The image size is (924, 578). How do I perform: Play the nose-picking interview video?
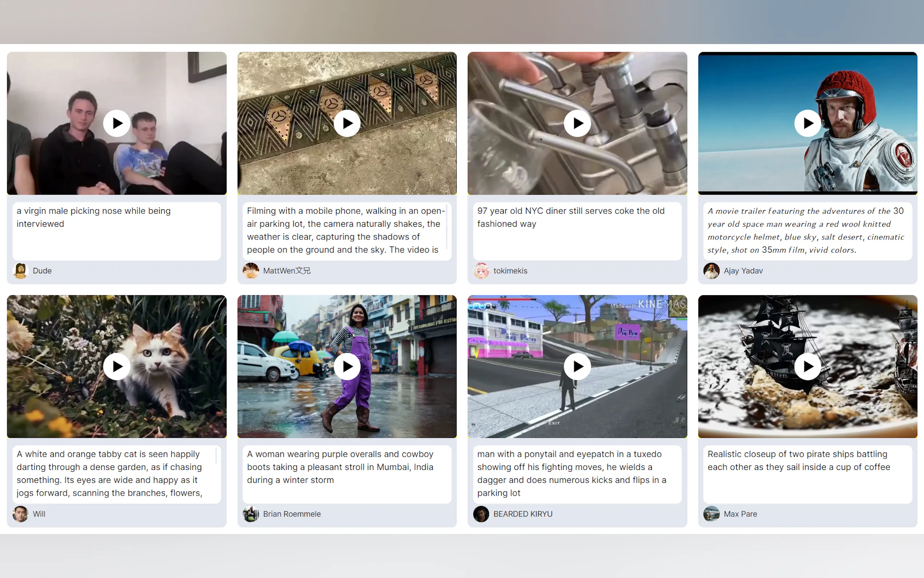click(x=116, y=123)
